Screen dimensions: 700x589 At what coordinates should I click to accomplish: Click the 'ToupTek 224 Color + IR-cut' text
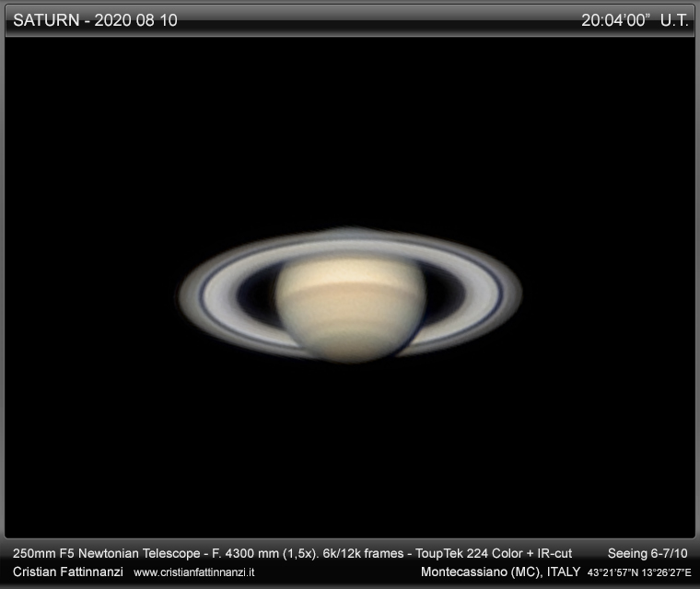pyautogui.click(x=494, y=553)
